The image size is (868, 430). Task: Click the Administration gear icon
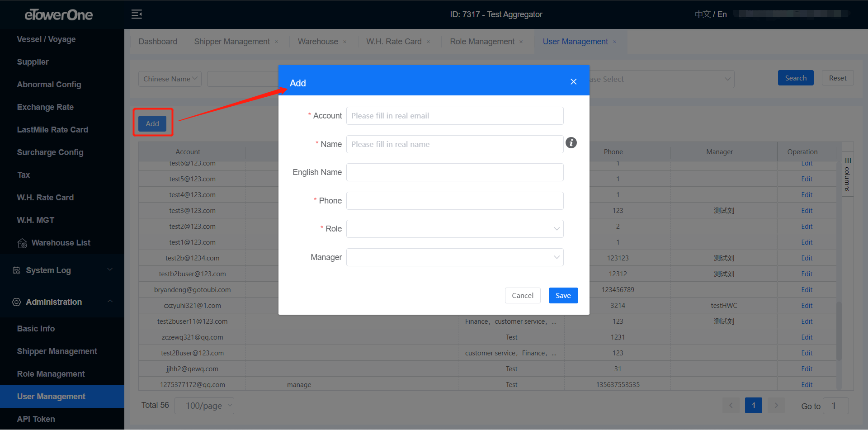pyautogui.click(x=17, y=302)
